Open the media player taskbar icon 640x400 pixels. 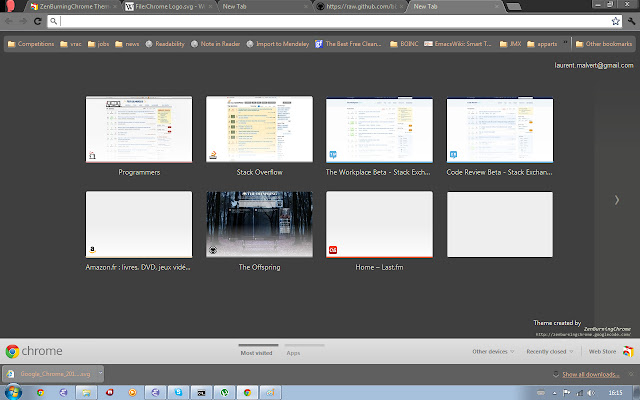132,393
